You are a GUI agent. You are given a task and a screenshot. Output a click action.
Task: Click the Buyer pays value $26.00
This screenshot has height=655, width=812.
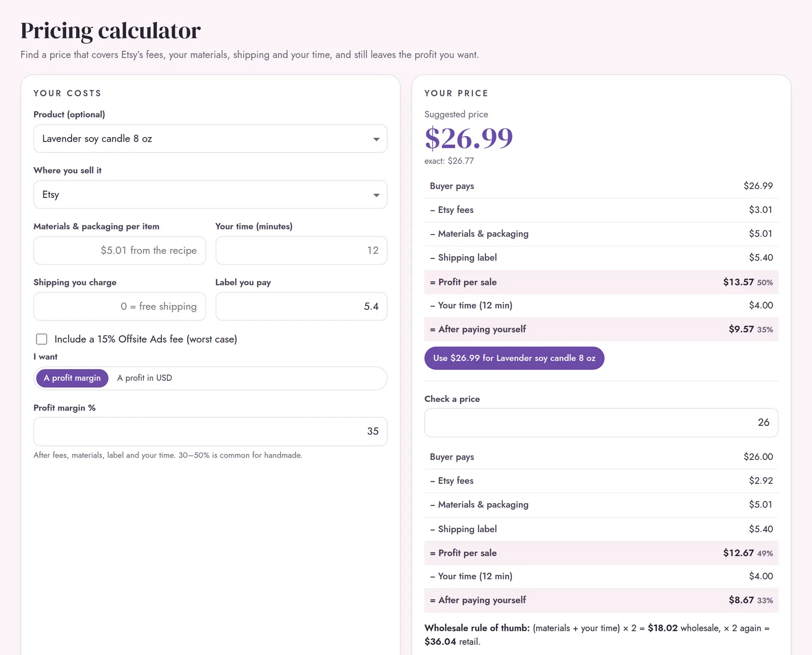(758, 457)
